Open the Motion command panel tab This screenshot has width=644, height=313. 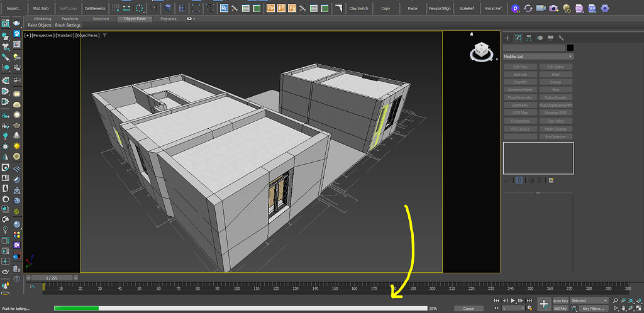[540, 38]
